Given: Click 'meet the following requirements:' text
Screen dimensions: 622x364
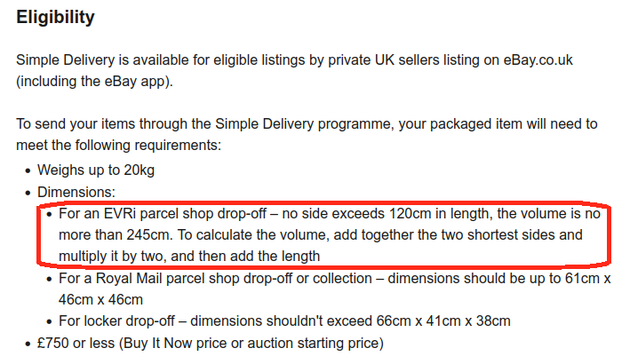Looking at the screenshot, I should point(118,145).
